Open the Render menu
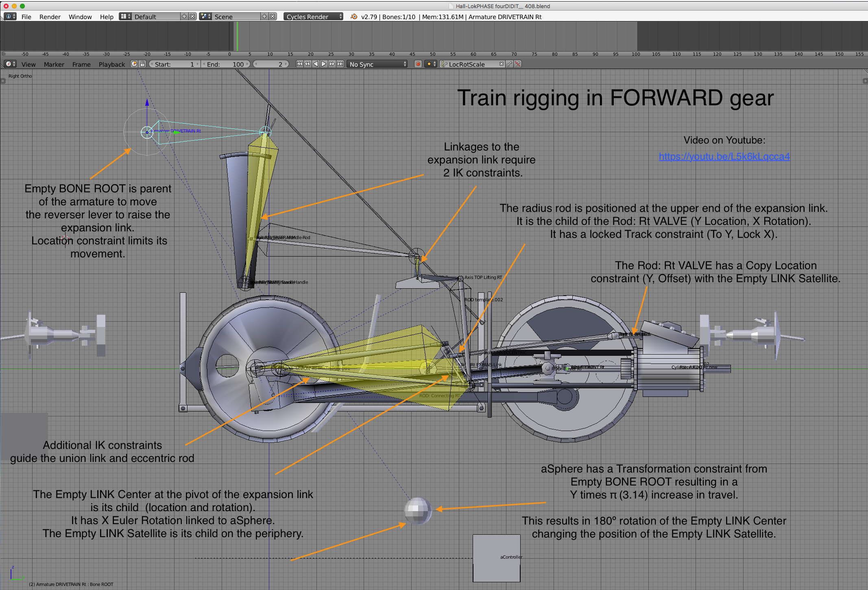This screenshot has width=868, height=590. tap(50, 17)
